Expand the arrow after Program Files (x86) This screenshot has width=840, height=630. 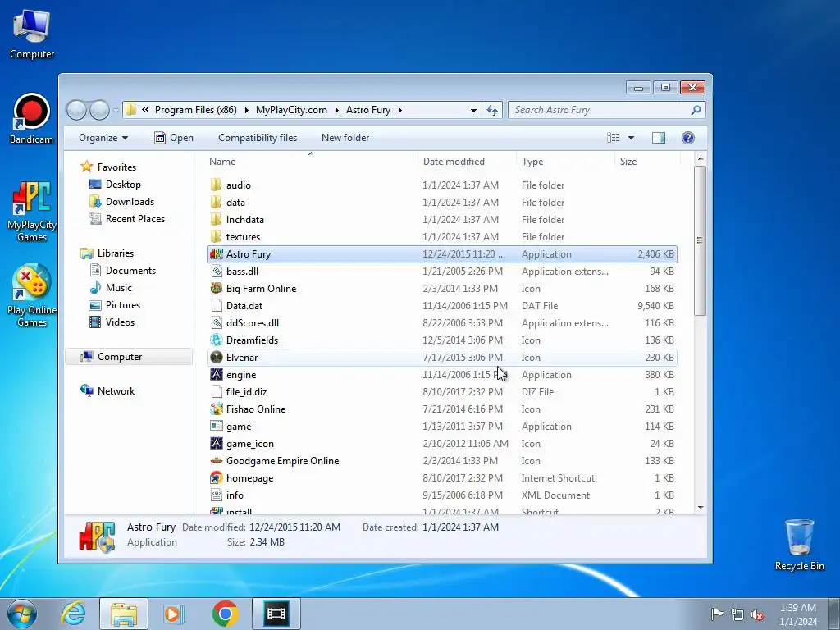246,111
